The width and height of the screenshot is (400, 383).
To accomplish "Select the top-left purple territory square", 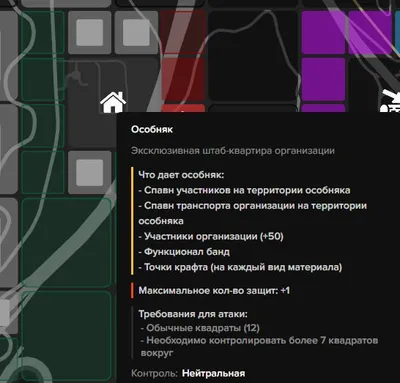I will (323, 32).
